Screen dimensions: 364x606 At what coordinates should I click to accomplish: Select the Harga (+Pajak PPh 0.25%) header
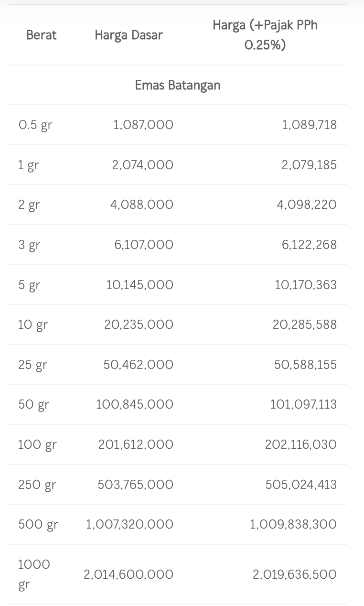click(x=265, y=35)
